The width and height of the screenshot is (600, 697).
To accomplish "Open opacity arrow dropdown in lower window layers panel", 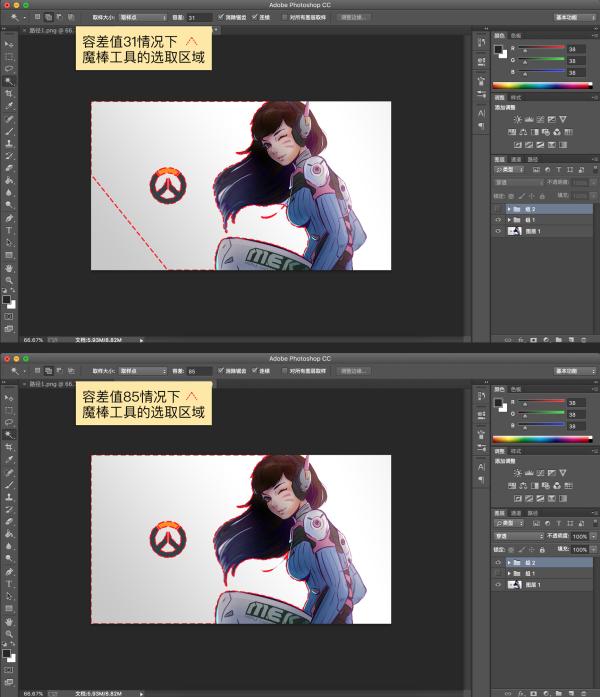I will 593,537.
